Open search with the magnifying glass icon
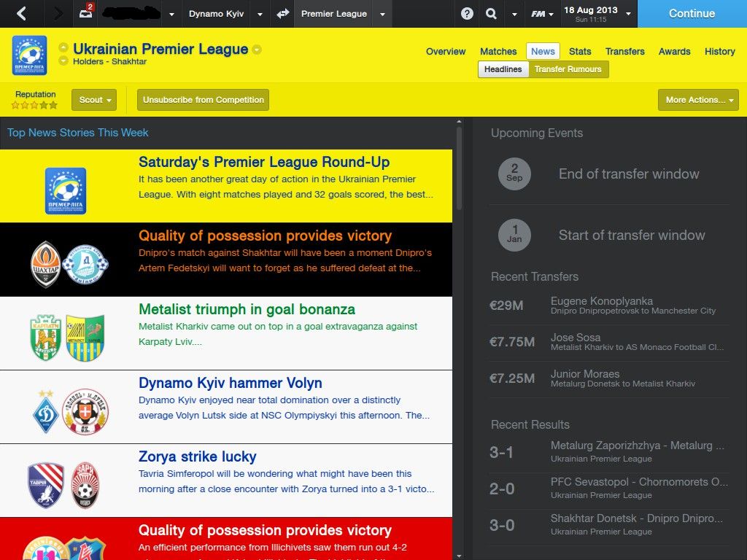 tap(491, 13)
